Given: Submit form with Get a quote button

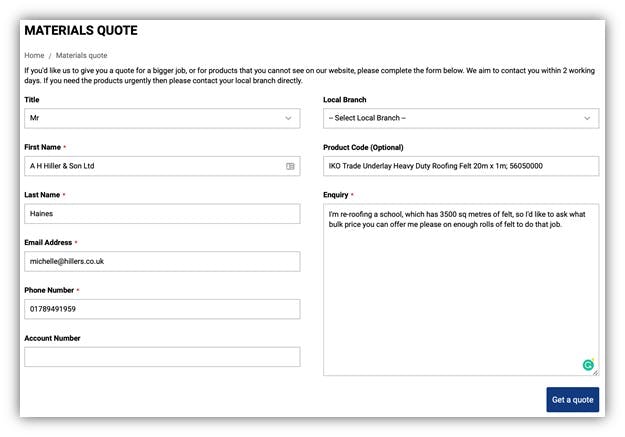Looking at the screenshot, I should point(572,400).
